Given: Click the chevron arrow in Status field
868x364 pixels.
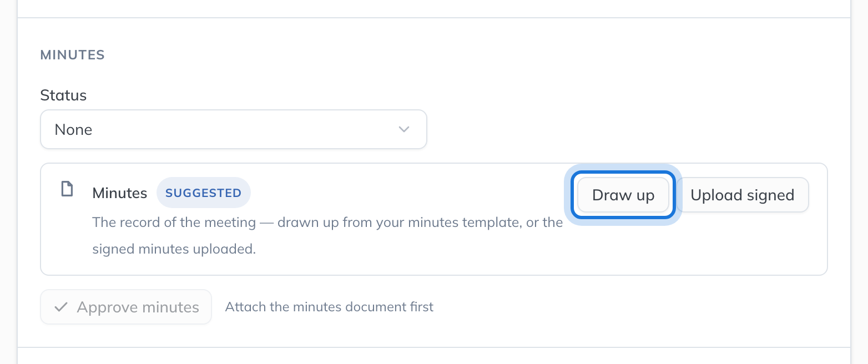Looking at the screenshot, I should tap(404, 129).
